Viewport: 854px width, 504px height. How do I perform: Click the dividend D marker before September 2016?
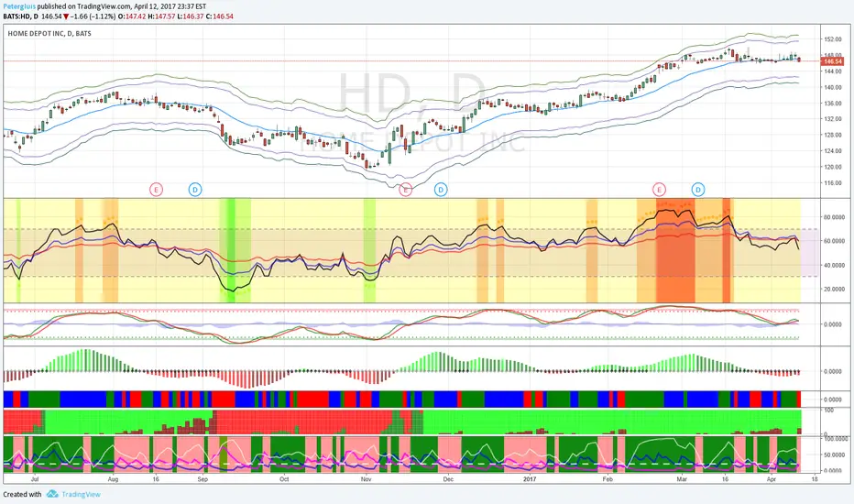[195, 190]
